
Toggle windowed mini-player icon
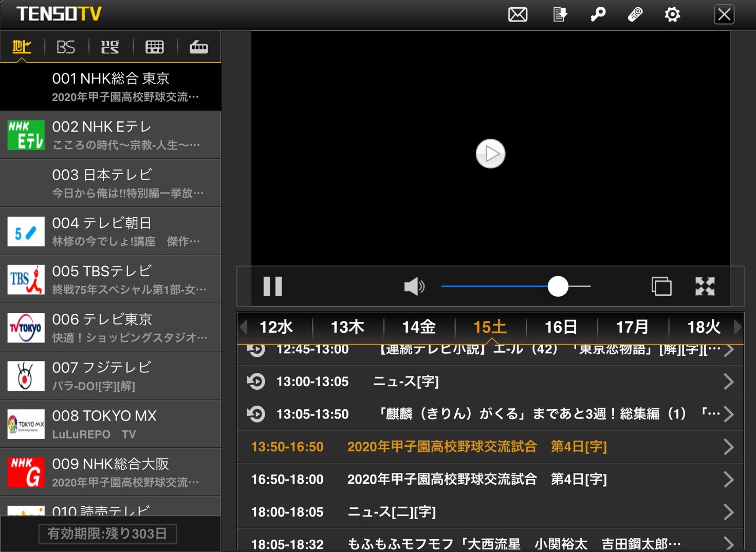click(x=661, y=287)
